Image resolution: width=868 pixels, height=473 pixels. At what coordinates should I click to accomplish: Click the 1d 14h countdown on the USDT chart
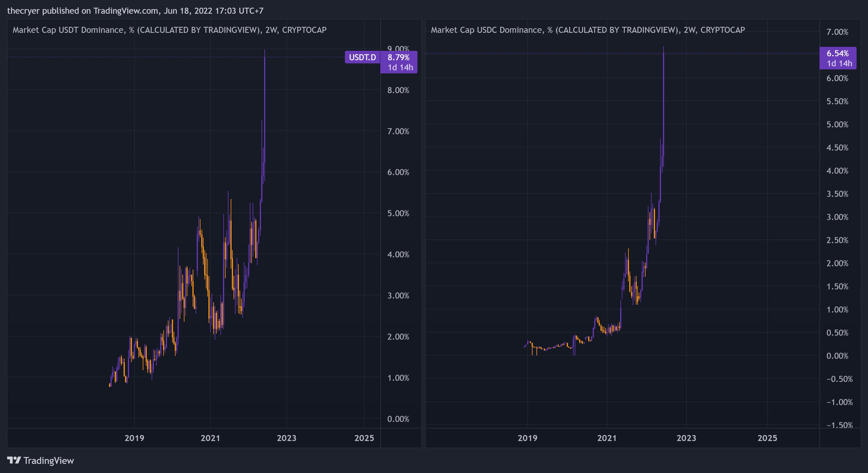tap(400, 67)
